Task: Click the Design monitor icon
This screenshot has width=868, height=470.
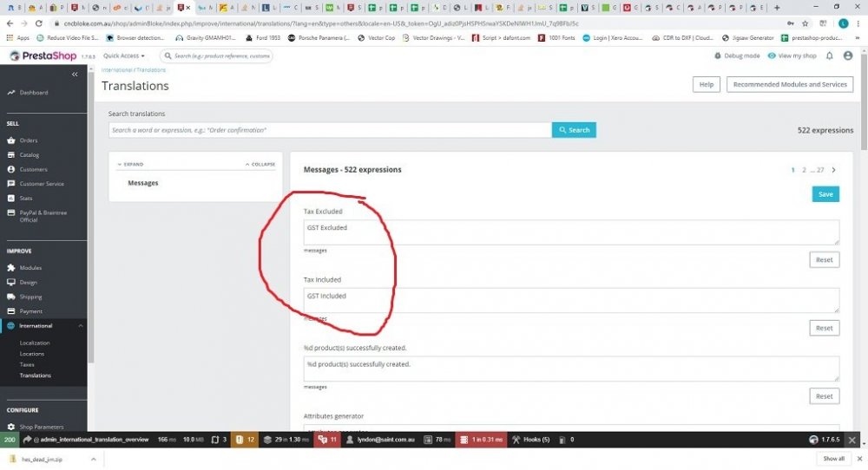Action: pos(11,282)
